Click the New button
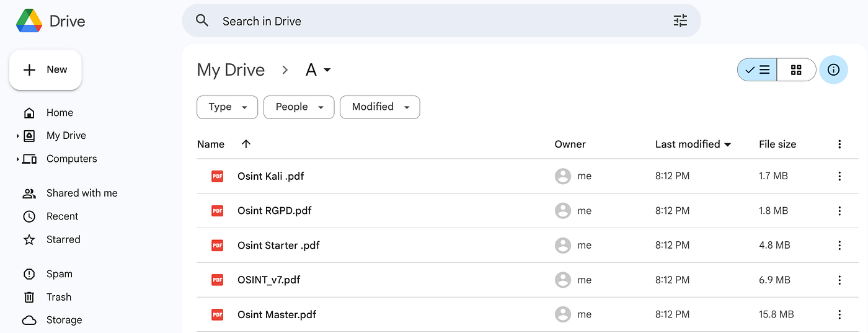 [x=45, y=70]
